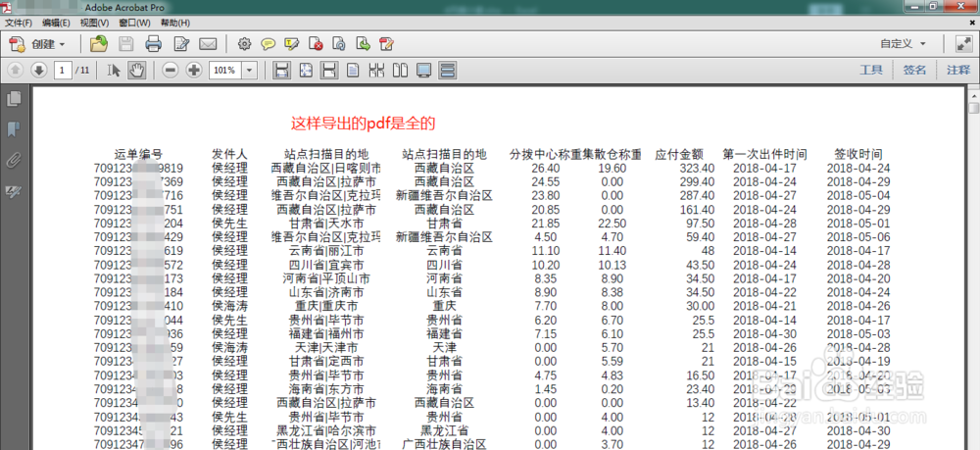
Task: Click the 签收时间 column header
Action: click(x=858, y=154)
